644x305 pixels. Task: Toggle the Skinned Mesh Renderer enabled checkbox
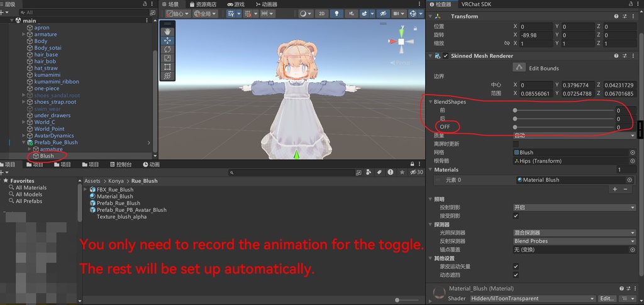click(x=446, y=56)
